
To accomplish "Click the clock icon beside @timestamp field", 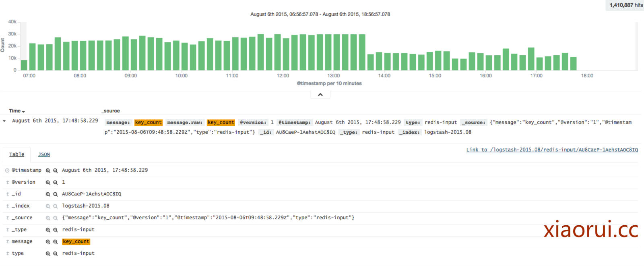I will 7,170.
